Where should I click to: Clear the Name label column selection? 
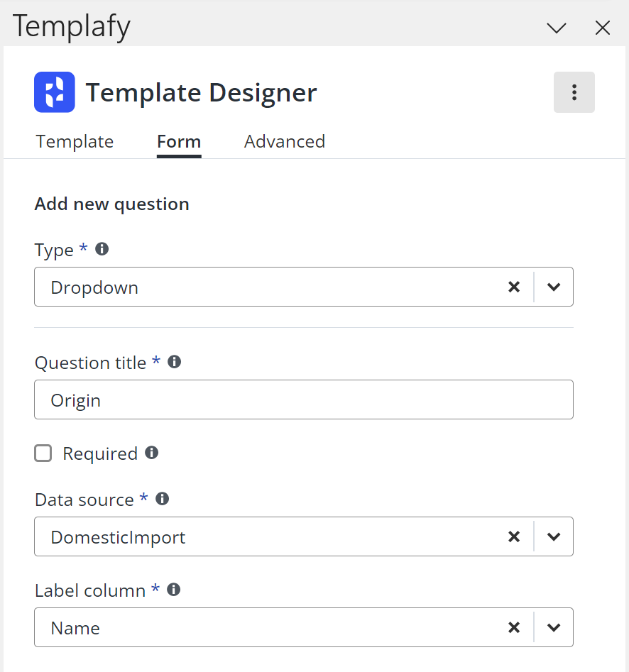(x=514, y=627)
